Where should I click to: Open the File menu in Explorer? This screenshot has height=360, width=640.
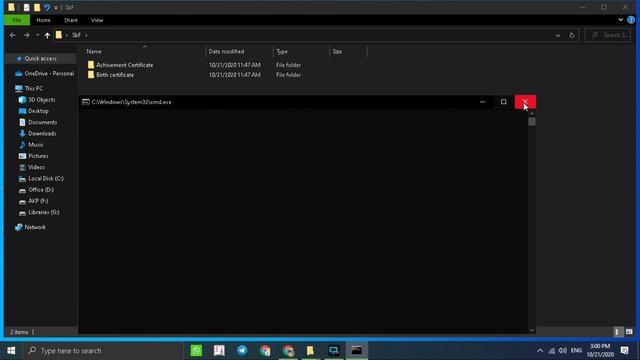(x=17, y=20)
